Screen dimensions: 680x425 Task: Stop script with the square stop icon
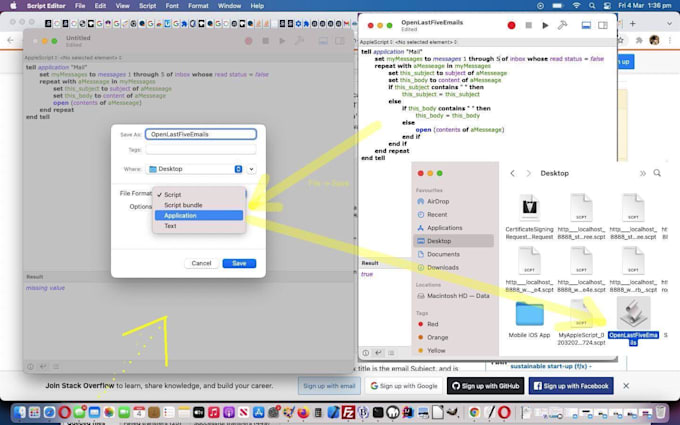(x=528, y=26)
